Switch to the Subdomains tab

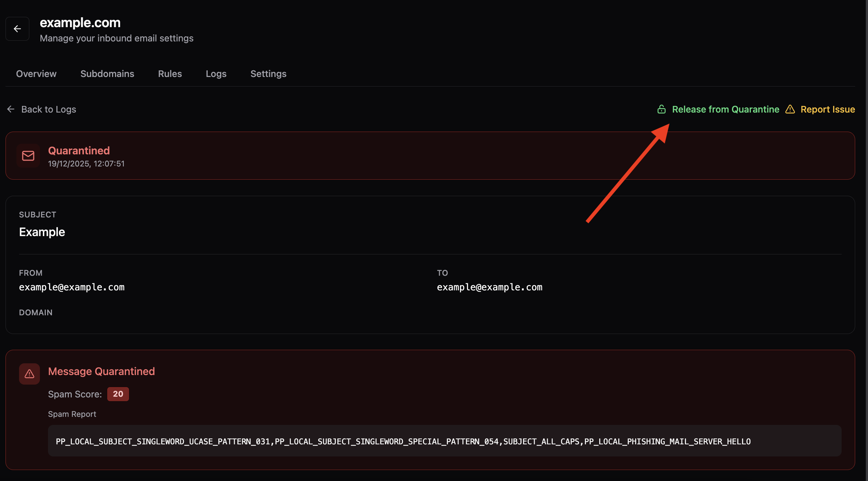click(107, 74)
